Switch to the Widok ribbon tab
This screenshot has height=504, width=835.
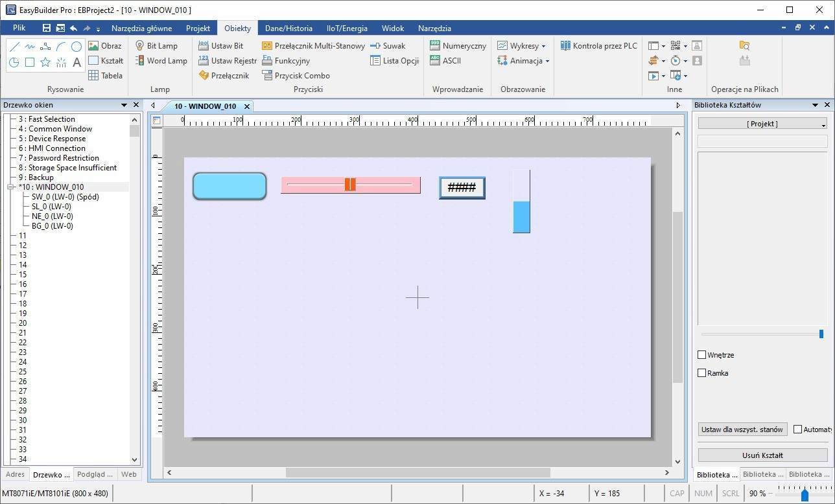(393, 29)
